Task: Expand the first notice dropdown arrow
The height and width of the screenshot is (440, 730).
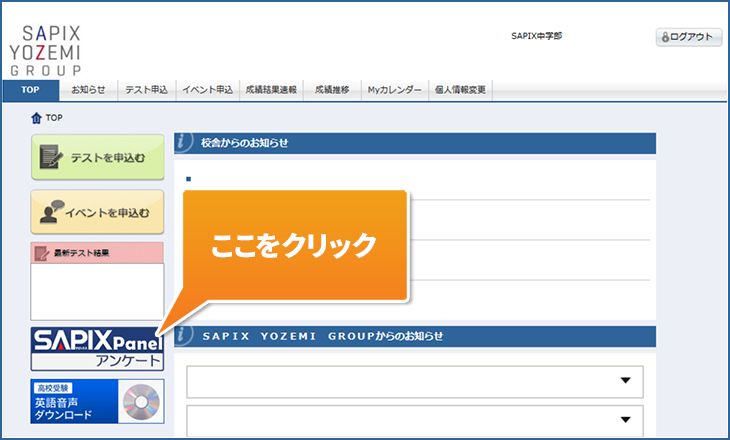Action: [626, 380]
